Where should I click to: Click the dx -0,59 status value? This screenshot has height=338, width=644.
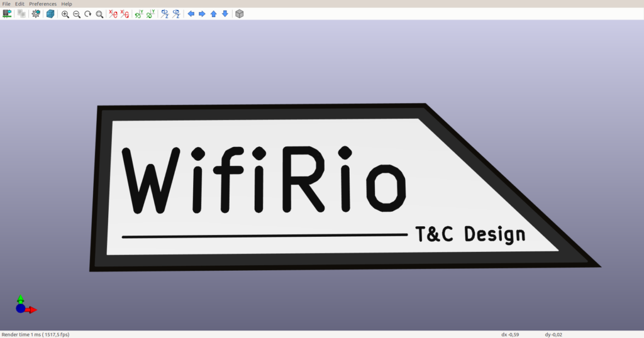tap(509, 334)
